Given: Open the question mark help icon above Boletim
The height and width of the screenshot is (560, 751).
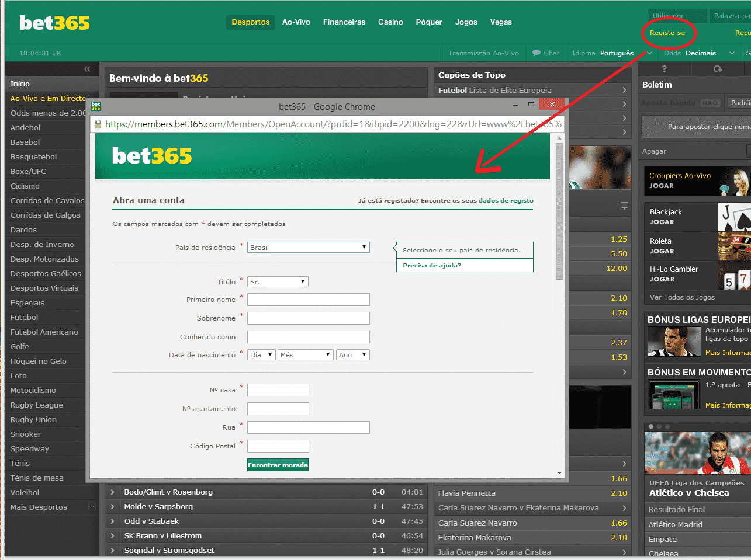Looking at the screenshot, I should [664, 69].
